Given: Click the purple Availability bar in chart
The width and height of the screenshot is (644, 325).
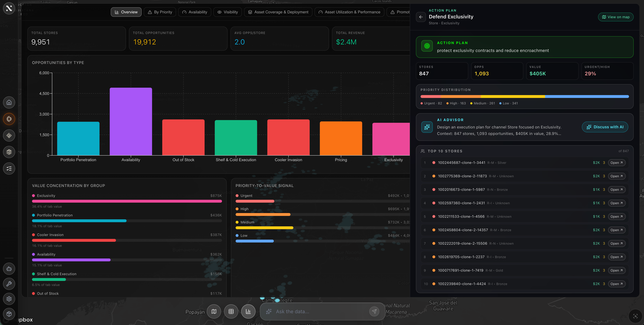Looking at the screenshot, I should pos(131,121).
